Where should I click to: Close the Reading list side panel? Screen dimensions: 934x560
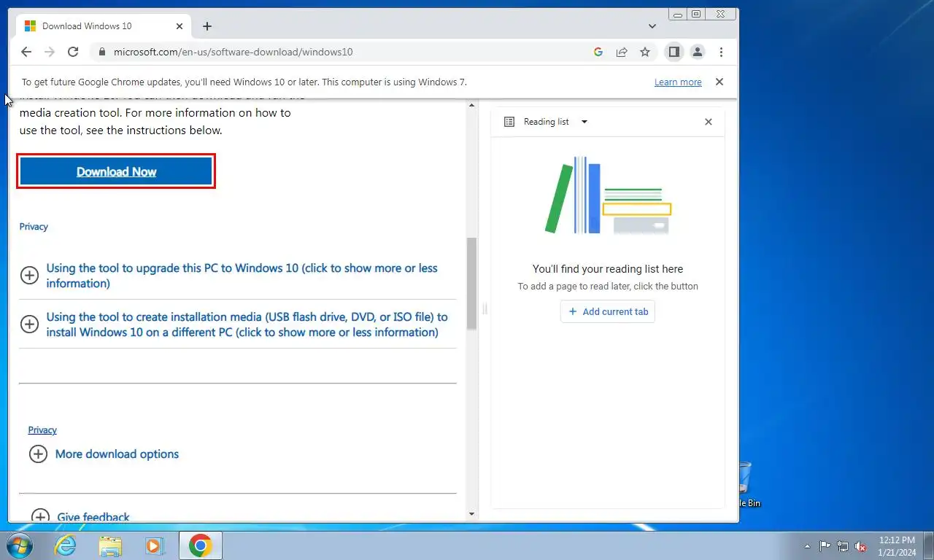[708, 122]
